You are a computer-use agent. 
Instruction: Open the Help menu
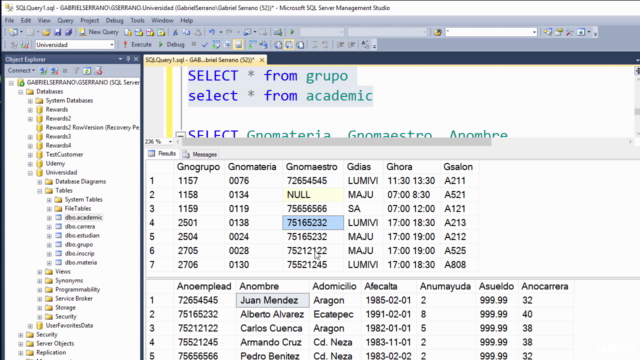[x=187, y=20]
